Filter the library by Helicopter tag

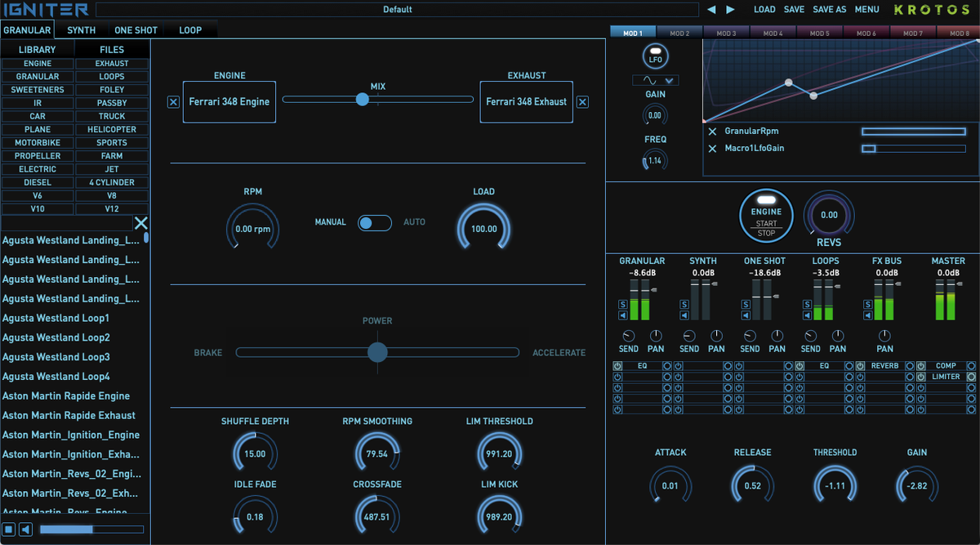pyautogui.click(x=112, y=129)
